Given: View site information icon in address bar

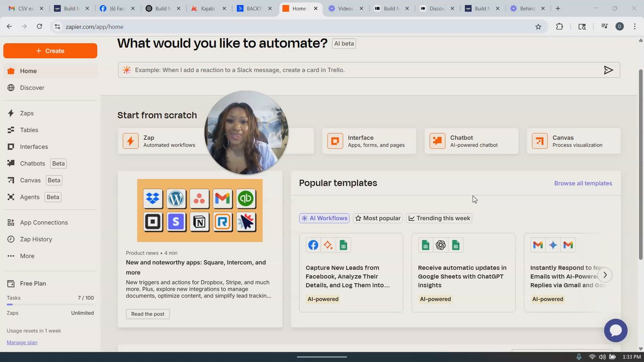Looking at the screenshot, I should 57,27.
